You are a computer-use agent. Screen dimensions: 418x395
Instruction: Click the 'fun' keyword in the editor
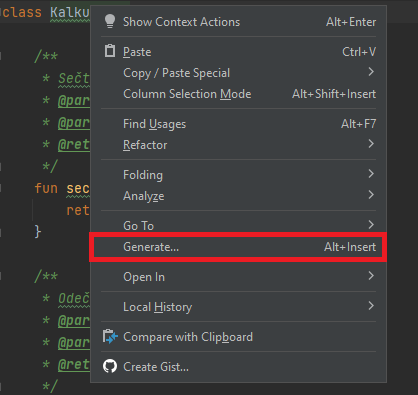(x=46, y=188)
